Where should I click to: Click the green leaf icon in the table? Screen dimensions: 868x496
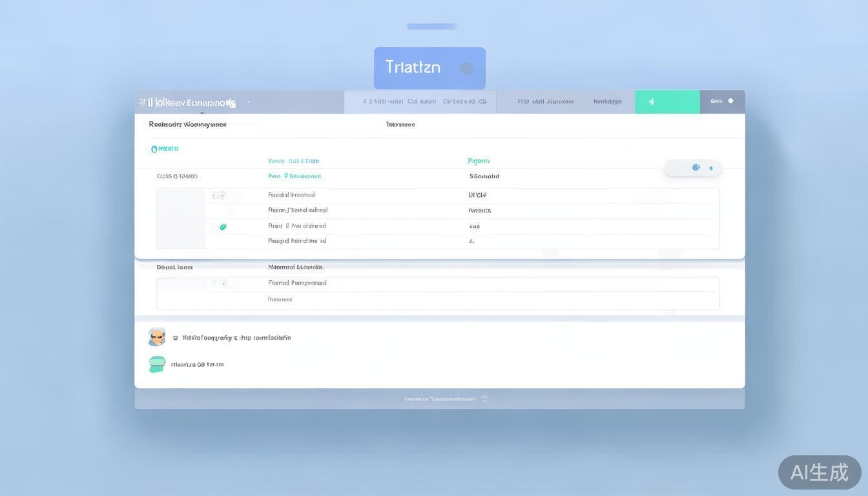pyautogui.click(x=223, y=227)
